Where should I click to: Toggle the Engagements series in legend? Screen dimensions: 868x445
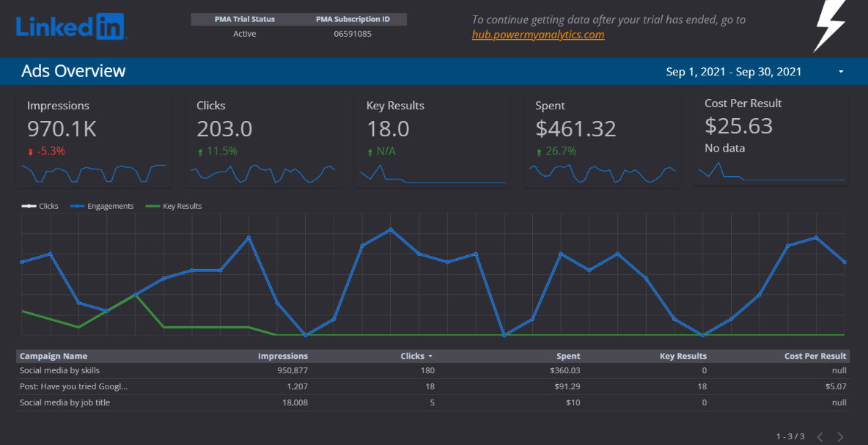(103, 206)
